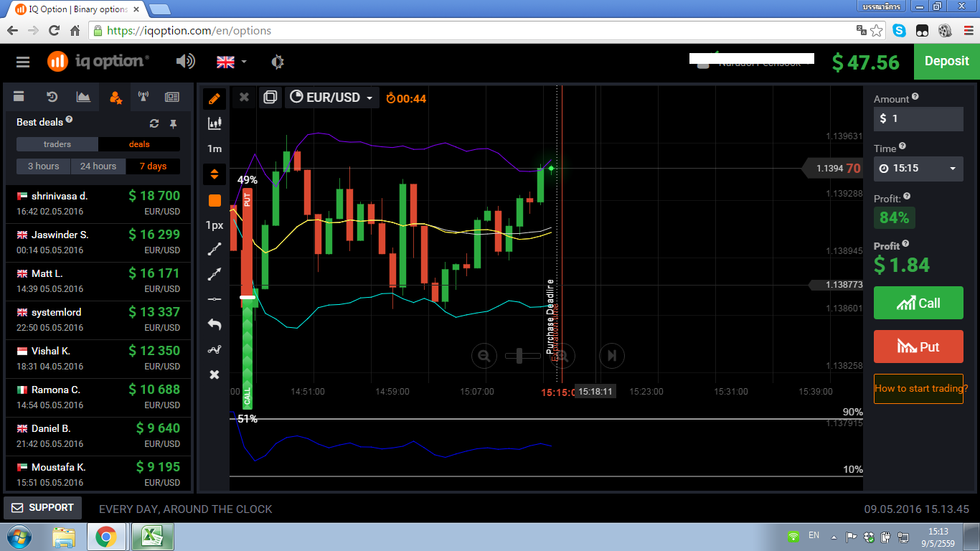Select trader shrinivasa d. deal row
The height and width of the screenshot is (551, 980).
coord(98,203)
